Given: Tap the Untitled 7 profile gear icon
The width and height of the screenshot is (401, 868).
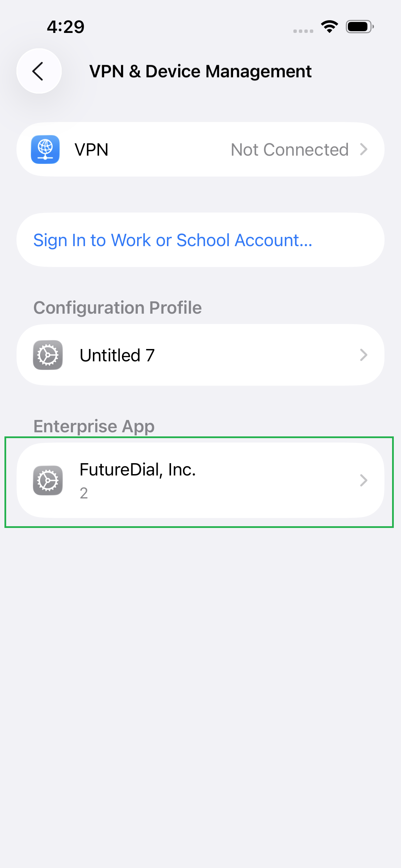Looking at the screenshot, I should [x=48, y=355].
